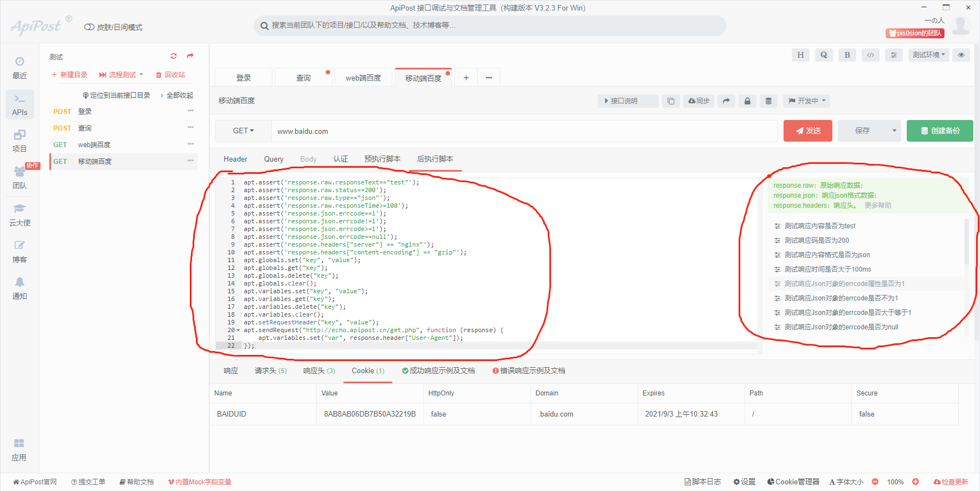980x491 pixels.
Task: Add a new request tab with plus
Action: click(x=466, y=78)
